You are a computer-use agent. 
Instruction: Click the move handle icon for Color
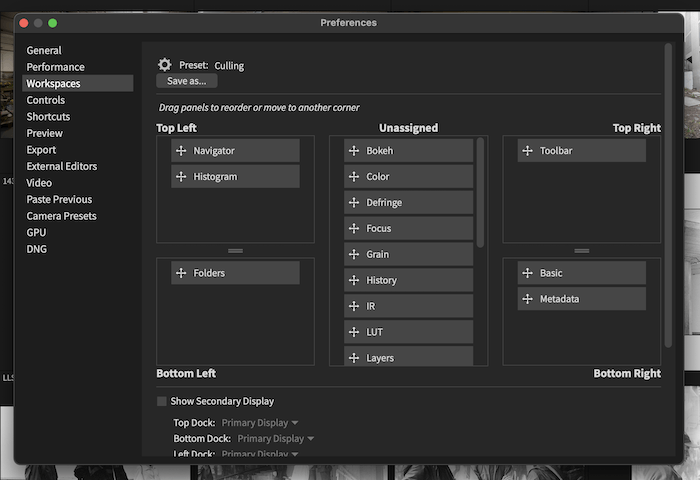(x=354, y=176)
